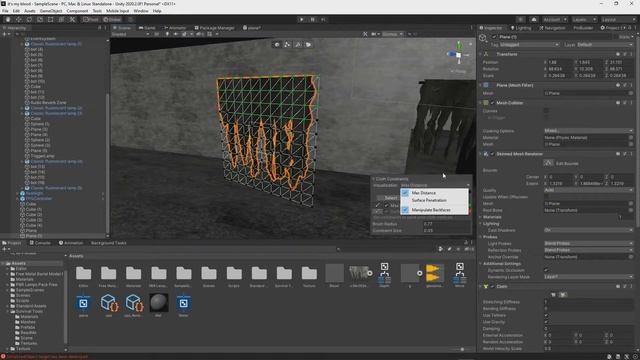Image resolution: width=640 pixels, height=360 pixels.
Task: Open the Shaded draw mode dropdown
Action: [130, 34]
